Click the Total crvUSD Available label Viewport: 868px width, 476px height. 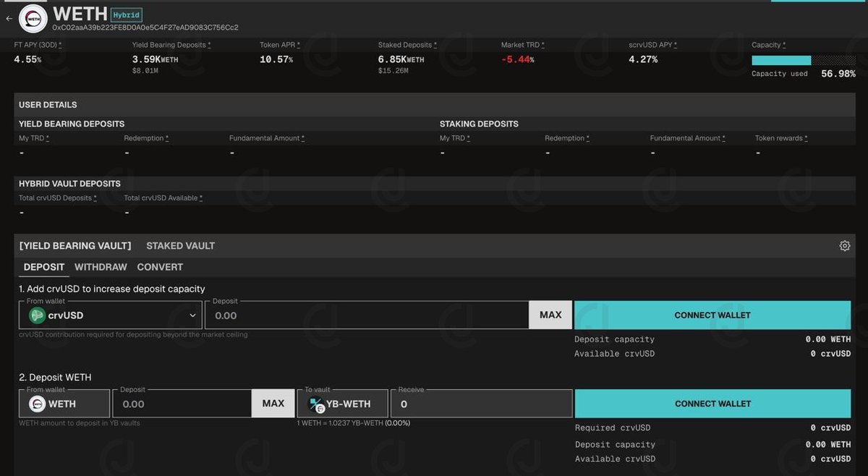coord(160,198)
